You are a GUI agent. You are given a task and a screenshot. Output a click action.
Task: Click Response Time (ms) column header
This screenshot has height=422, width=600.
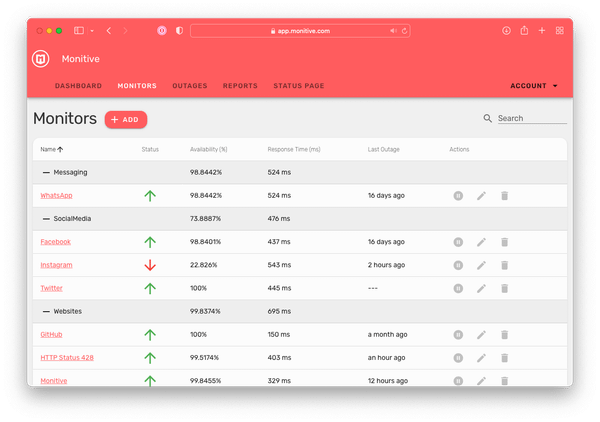click(294, 150)
